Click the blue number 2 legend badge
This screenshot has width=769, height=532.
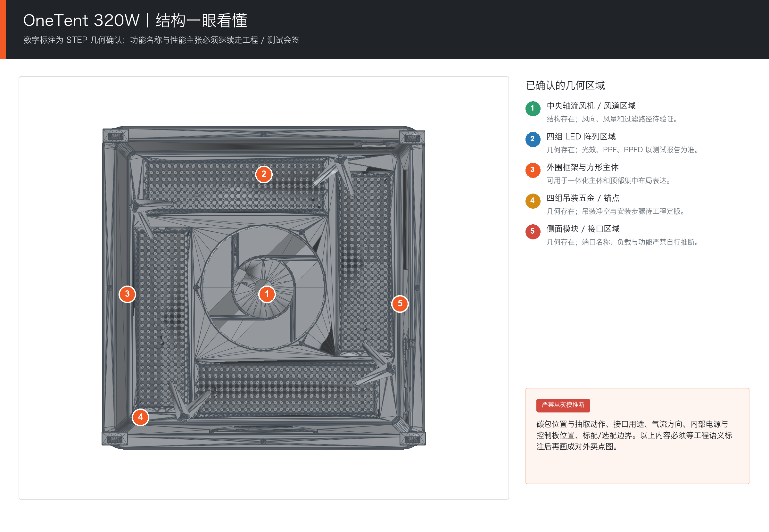(x=533, y=139)
